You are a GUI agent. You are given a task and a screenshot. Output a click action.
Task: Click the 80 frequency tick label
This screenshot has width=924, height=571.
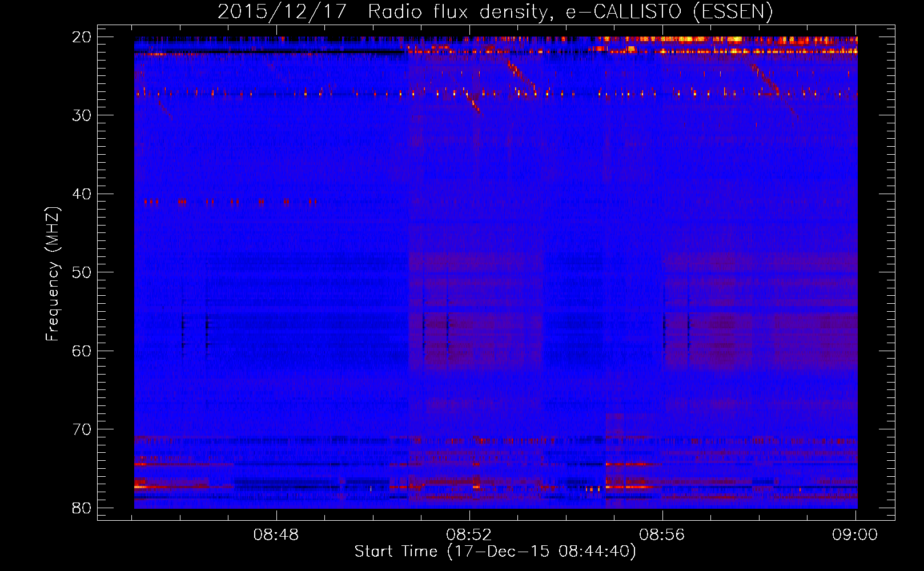[x=82, y=508]
